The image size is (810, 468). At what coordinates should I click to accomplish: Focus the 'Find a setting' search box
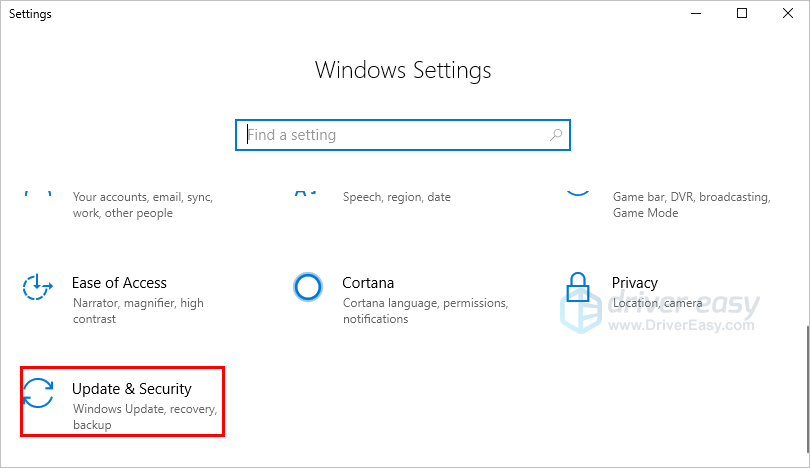pos(395,135)
